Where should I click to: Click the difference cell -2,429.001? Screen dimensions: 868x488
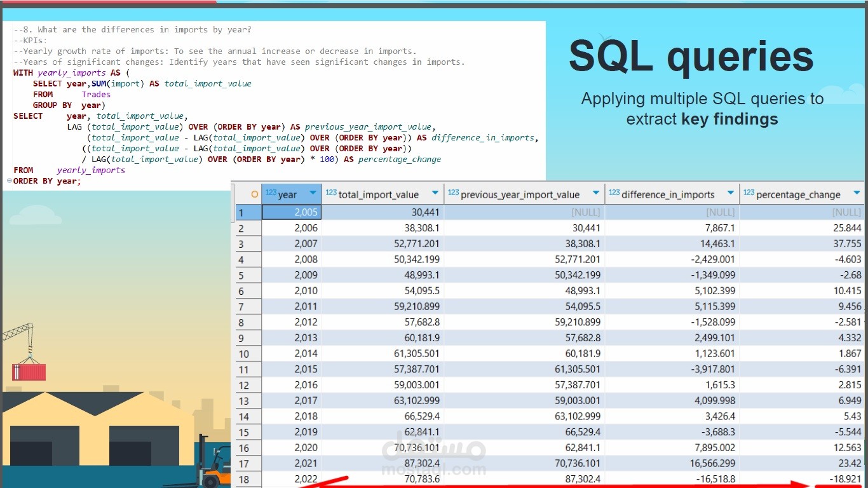click(672, 259)
